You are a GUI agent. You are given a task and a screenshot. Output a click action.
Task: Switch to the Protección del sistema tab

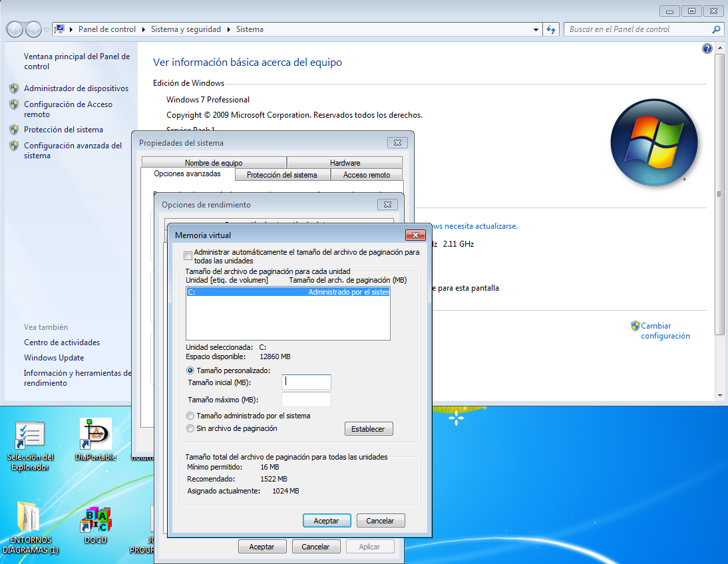pyautogui.click(x=282, y=175)
